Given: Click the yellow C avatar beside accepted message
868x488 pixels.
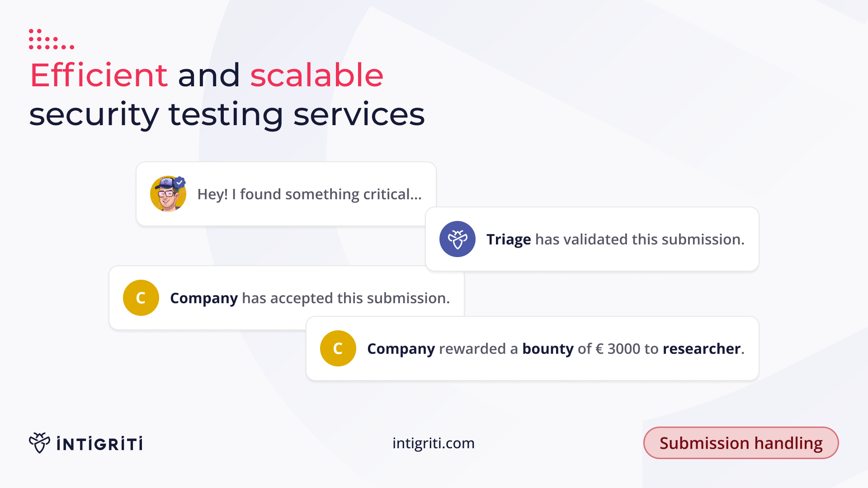Looking at the screenshot, I should [x=141, y=298].
